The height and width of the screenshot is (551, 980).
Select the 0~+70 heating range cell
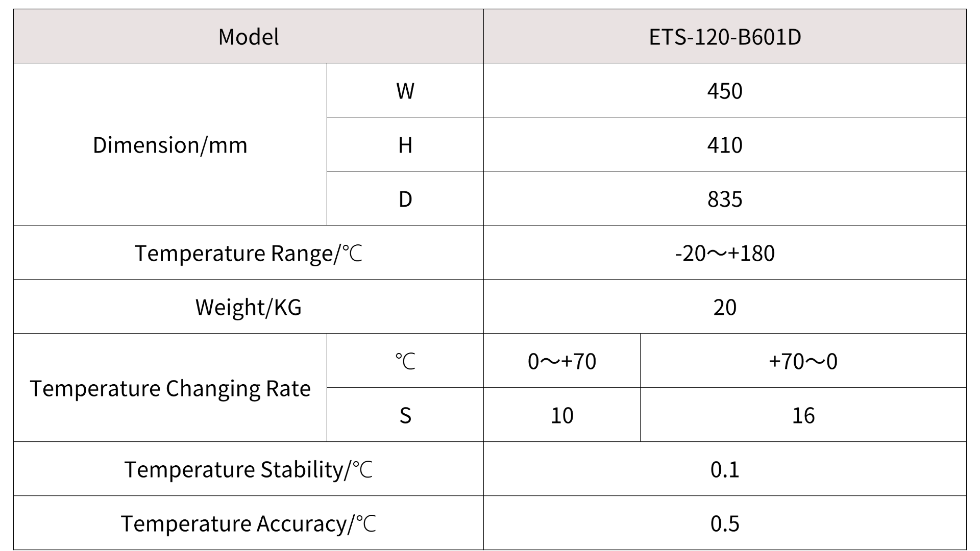562,361
